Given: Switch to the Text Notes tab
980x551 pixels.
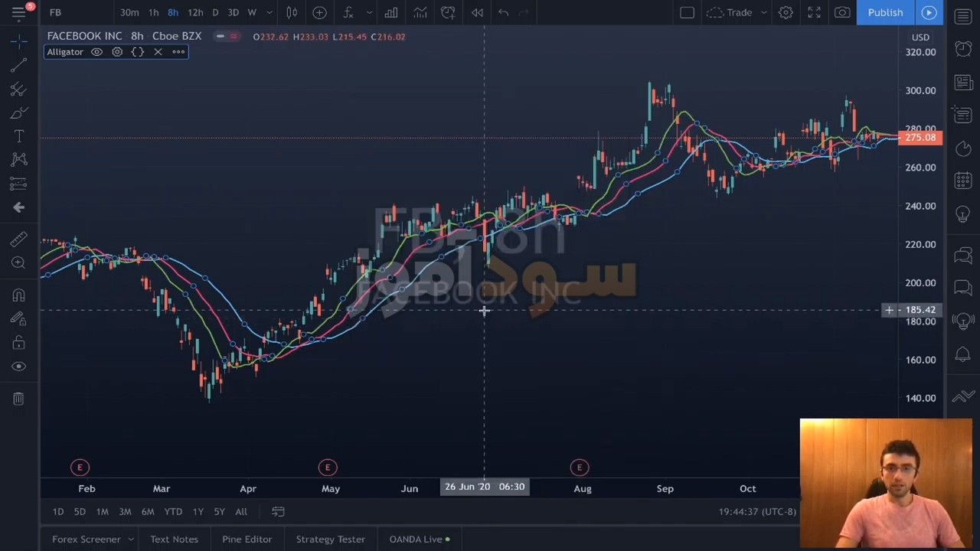Looking at the screenshot, I should [174, 540].
